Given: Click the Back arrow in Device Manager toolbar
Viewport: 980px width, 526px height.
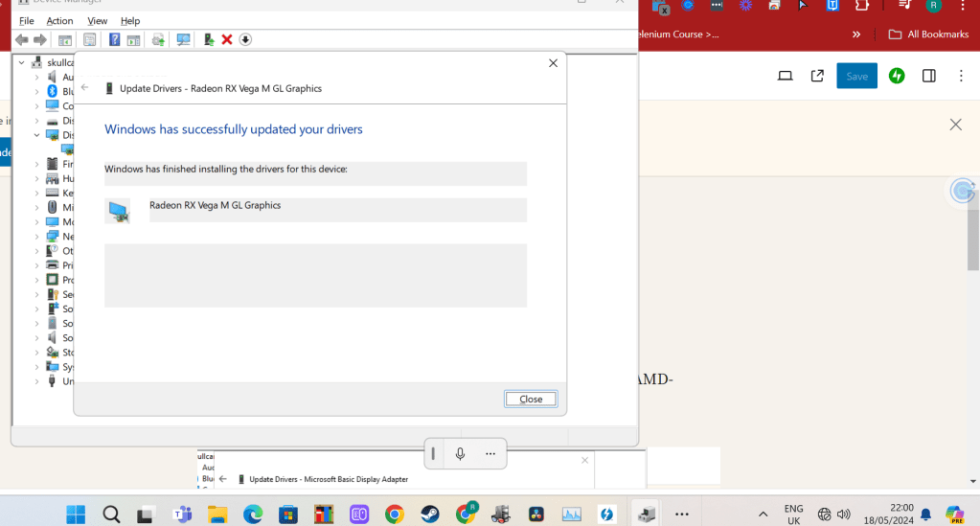Looking at the screenshot, I should [22, 40].
